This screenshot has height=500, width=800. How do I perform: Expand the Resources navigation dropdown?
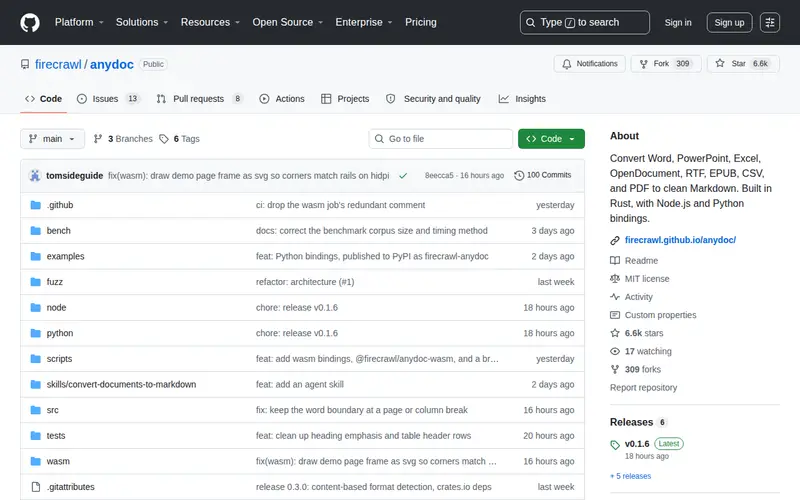coord(210,22)
